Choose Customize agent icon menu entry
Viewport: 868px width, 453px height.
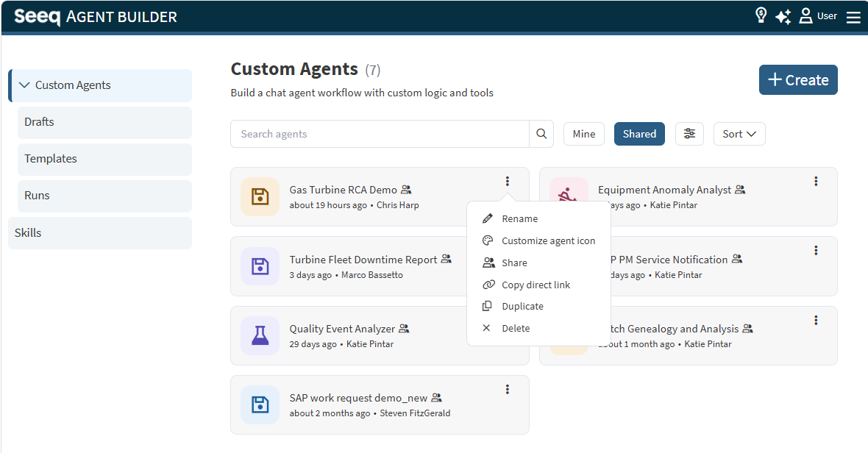tap(538, 240)
